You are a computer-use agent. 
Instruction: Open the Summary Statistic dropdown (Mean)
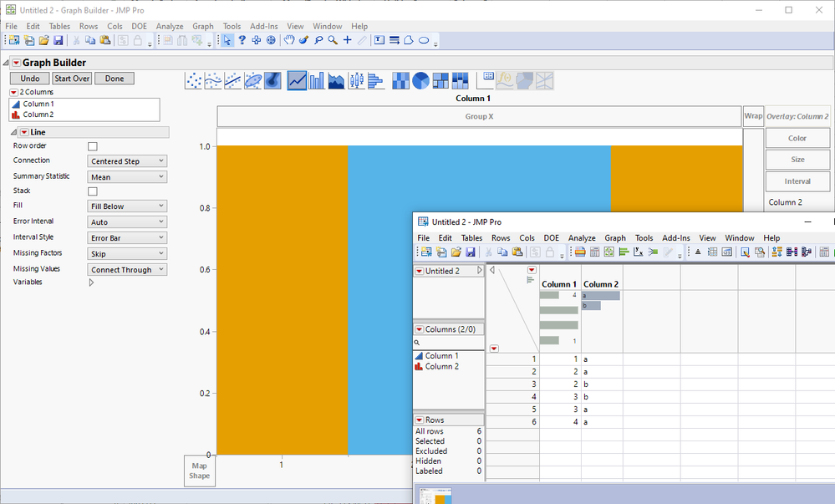(x=127, y=177)
